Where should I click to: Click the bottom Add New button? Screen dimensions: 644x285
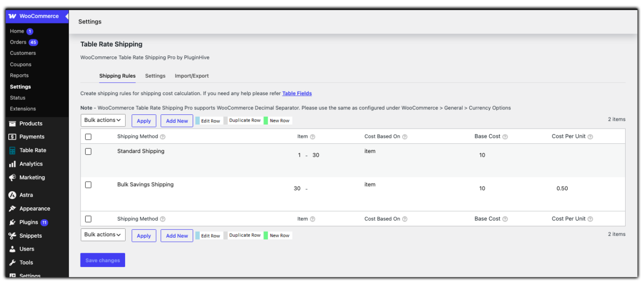[177, 236]
